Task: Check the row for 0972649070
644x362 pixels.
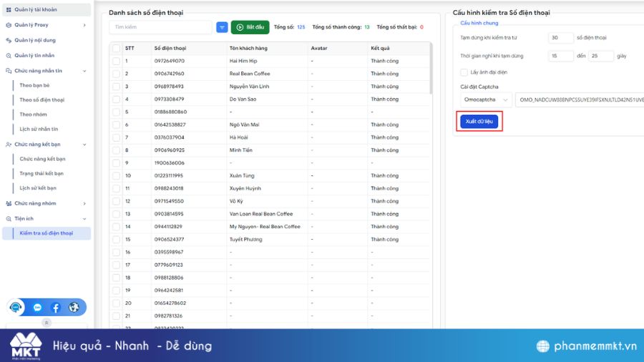Action: coord(116,61)
